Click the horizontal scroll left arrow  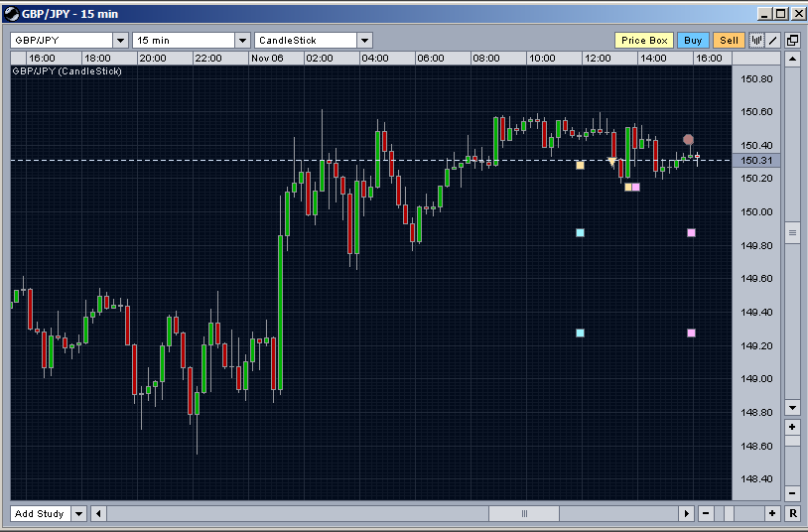point(98,513)
